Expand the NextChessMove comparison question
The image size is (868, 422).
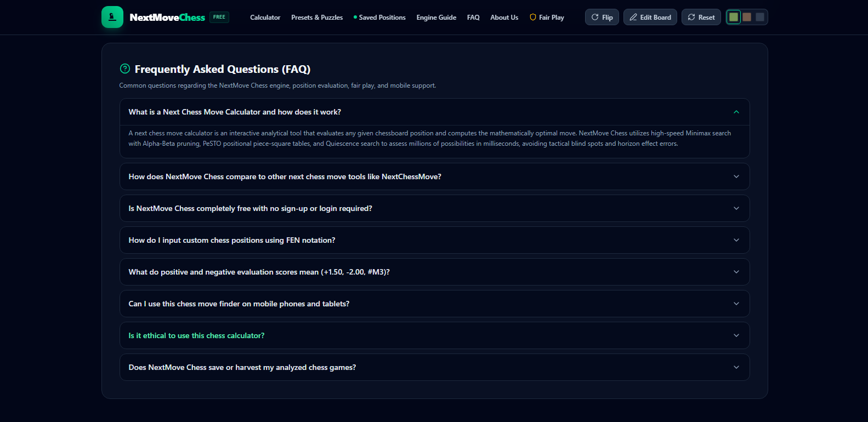click(x=435, y=176)
